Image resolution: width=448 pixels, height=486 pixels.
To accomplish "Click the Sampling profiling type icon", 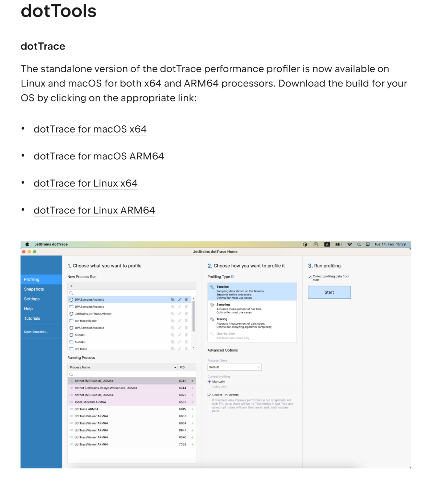I will [212, 305].
